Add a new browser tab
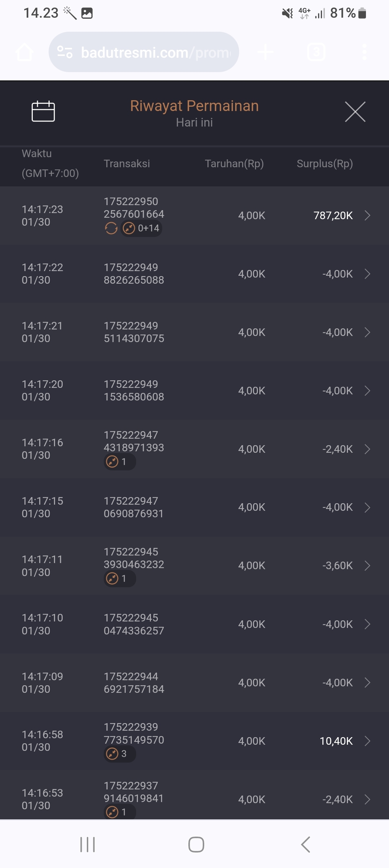This screenshot has width=389, height=868. click(x=265, y=52)
